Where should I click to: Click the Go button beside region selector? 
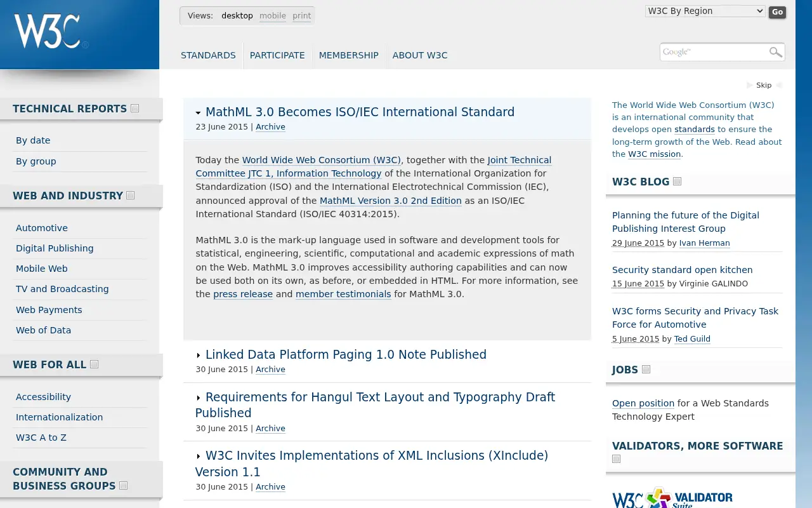777,12
